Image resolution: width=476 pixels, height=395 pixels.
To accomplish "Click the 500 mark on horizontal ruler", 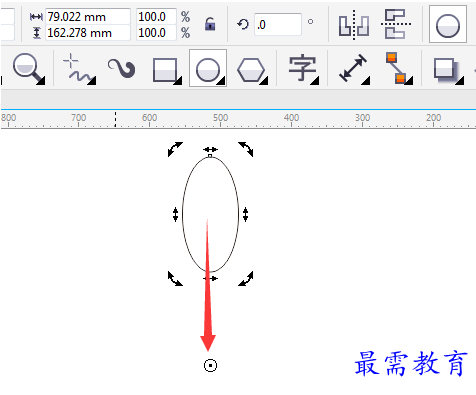I will (x=220, y=118).
